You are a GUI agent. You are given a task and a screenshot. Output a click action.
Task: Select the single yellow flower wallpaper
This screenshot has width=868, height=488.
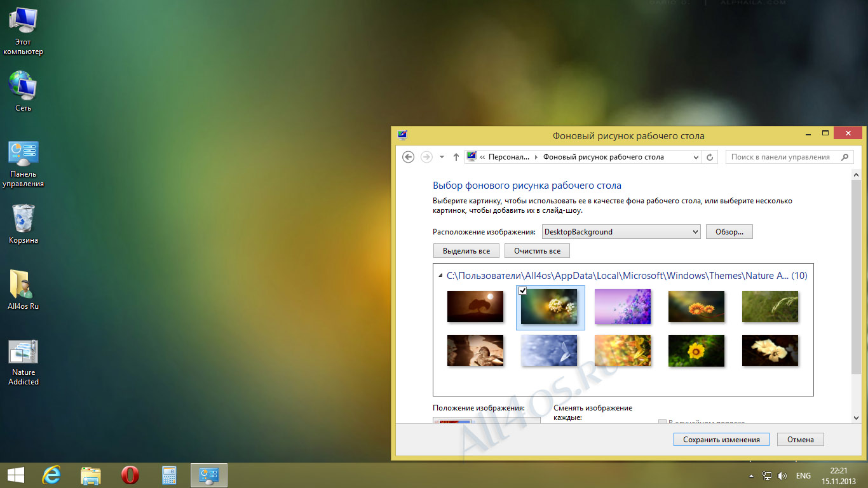696,350
